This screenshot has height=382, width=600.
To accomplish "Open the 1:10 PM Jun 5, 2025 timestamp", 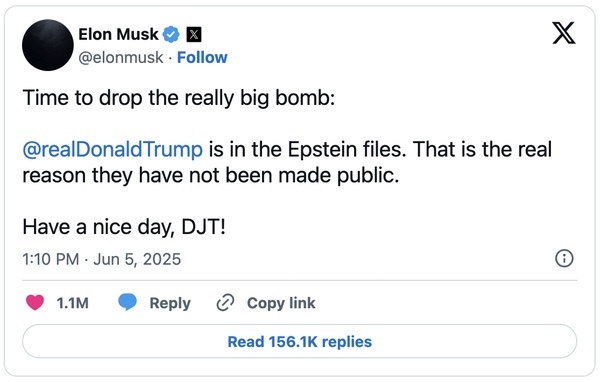I will coord(101,259).
